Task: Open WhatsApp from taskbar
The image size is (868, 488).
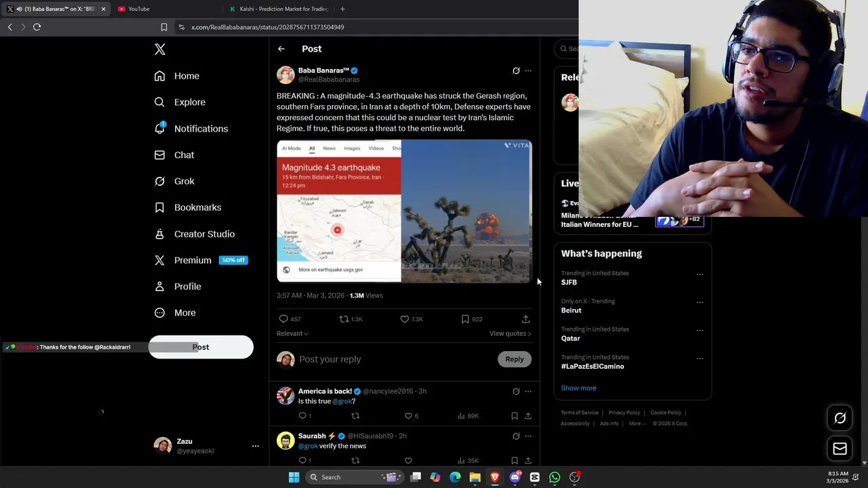Action: [555, 477]
